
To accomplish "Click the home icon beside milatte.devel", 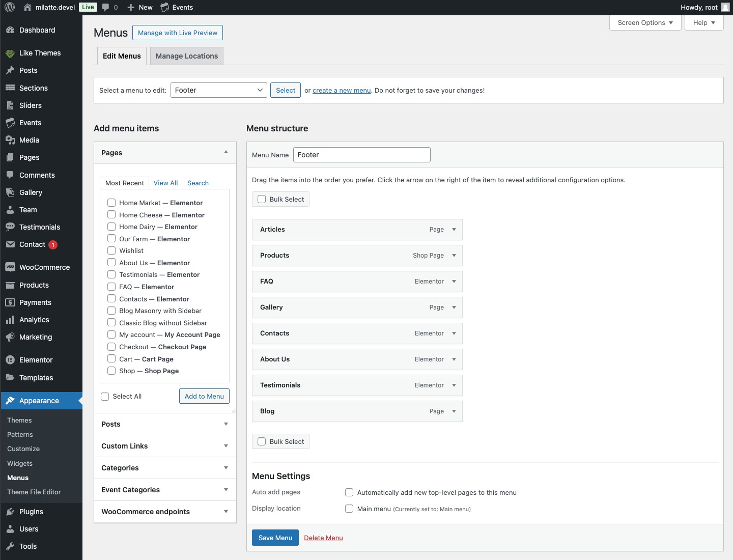I will [27, 7].
